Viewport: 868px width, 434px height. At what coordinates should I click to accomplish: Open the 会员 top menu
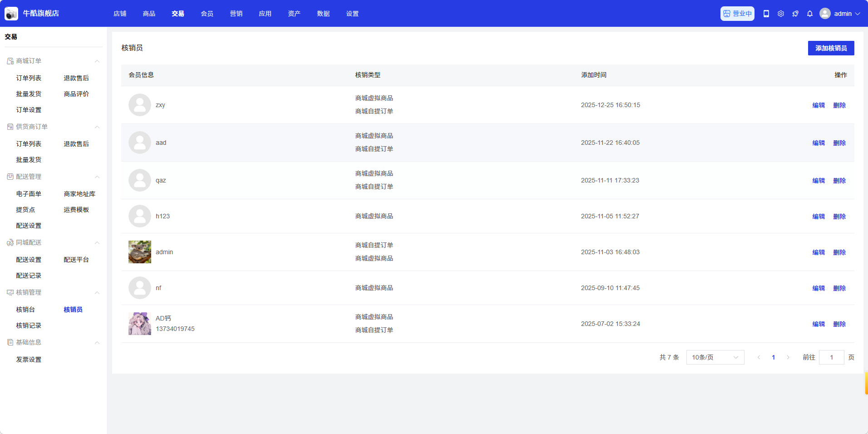point(207,14)
